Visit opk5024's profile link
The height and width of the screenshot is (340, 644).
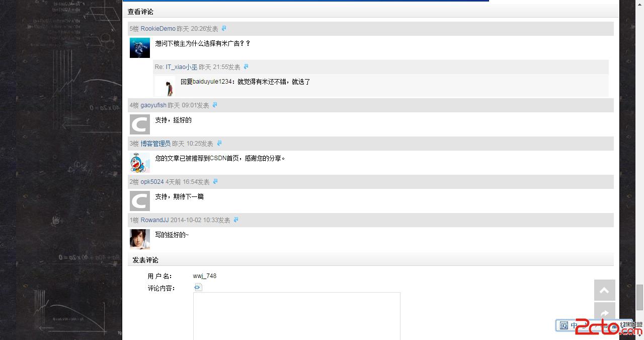152,182
